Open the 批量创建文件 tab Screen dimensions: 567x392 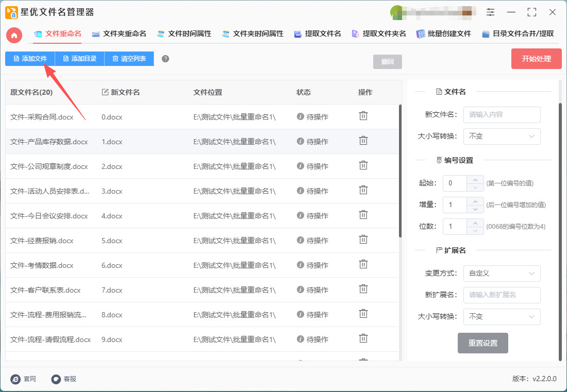tap(444, 34)
